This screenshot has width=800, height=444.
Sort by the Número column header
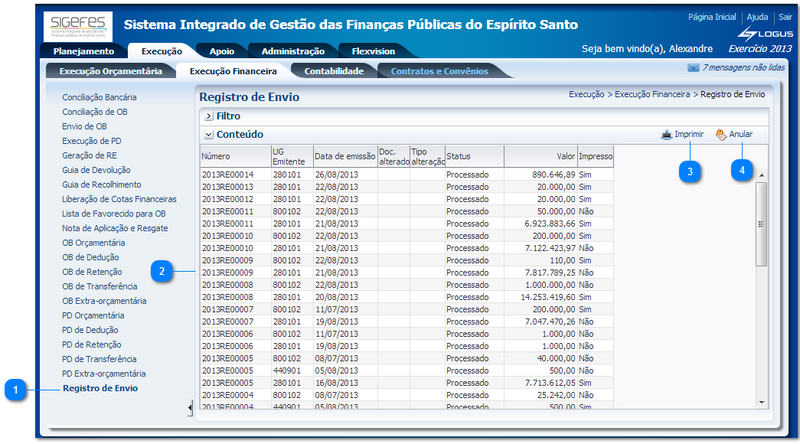[235, 156]
